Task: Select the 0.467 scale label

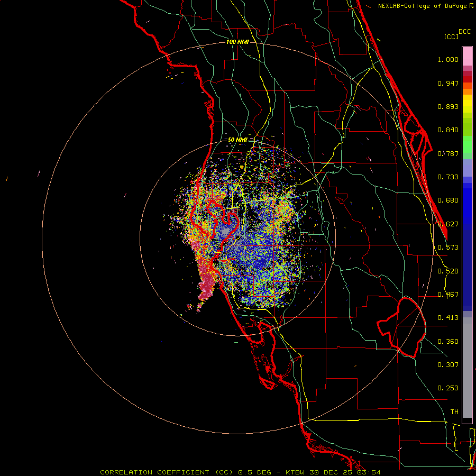Action: click(448, 295)
